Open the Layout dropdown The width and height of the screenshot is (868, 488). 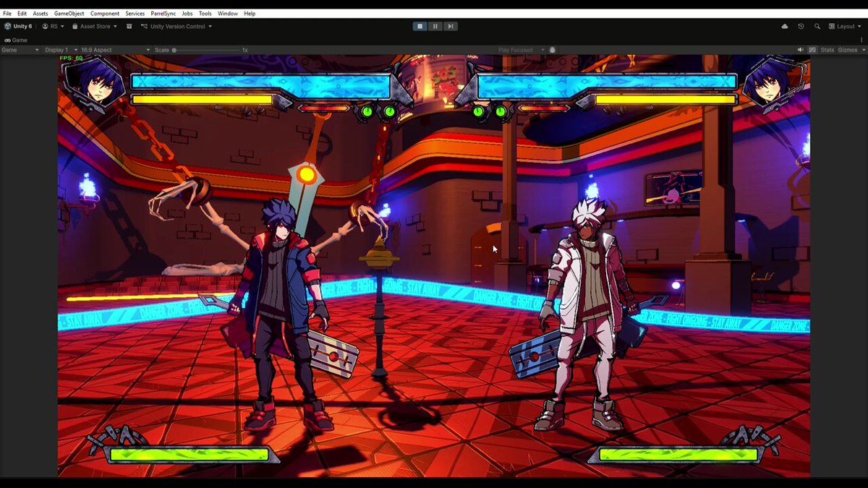846,26
